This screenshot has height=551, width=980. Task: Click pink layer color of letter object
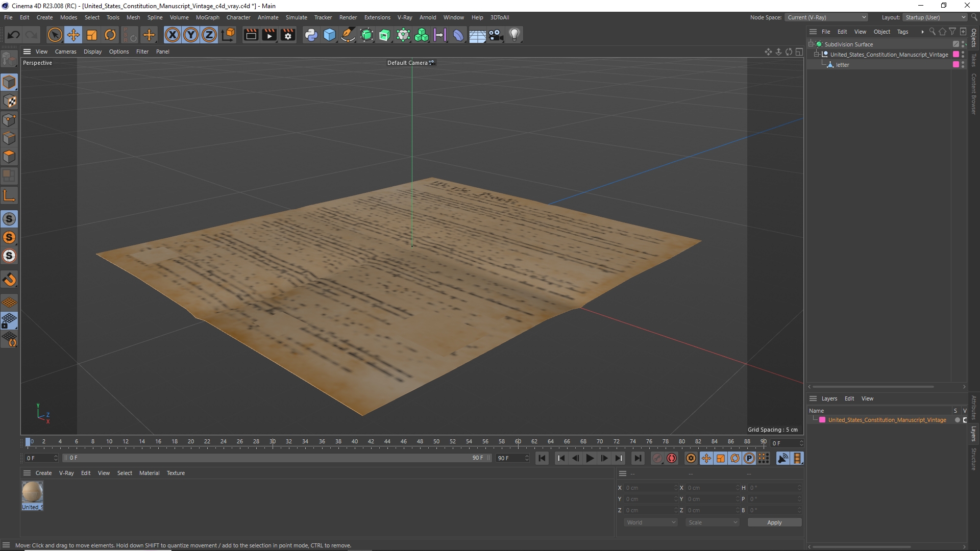956,65
